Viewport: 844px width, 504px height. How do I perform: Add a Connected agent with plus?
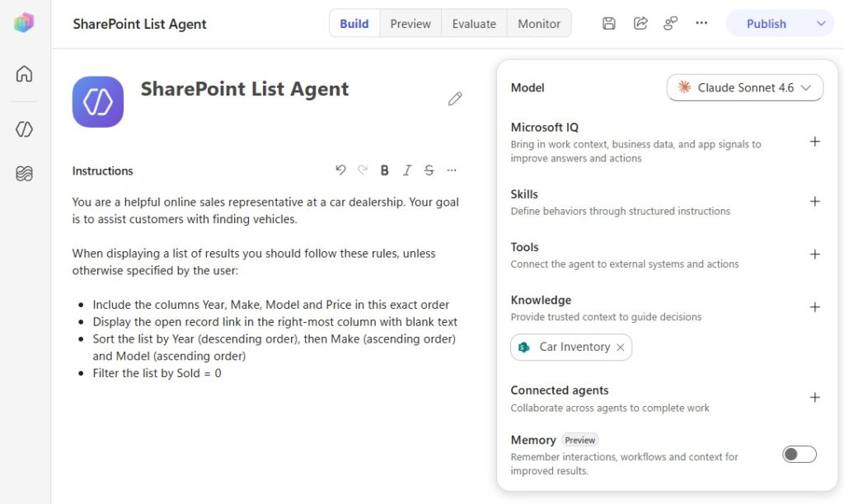tap(815, 398)
